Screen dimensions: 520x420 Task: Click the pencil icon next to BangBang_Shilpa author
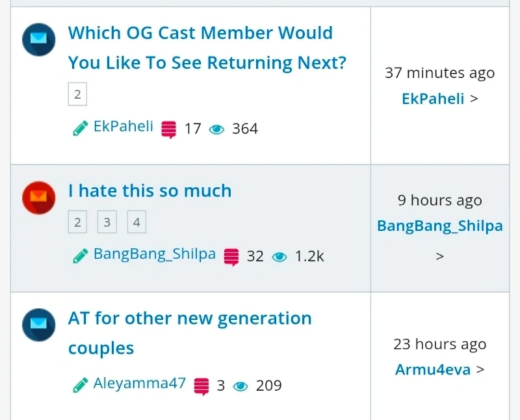click(x=81, y=256)
